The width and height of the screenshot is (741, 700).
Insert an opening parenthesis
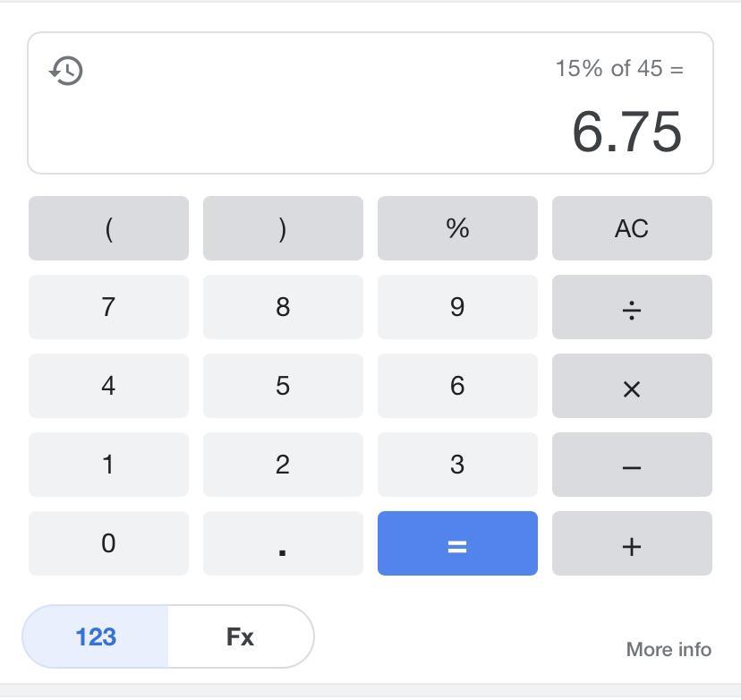[108, 228]
